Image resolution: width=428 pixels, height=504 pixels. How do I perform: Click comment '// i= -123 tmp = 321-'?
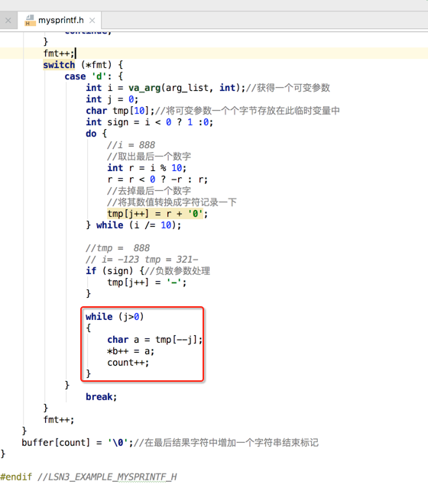141,260
